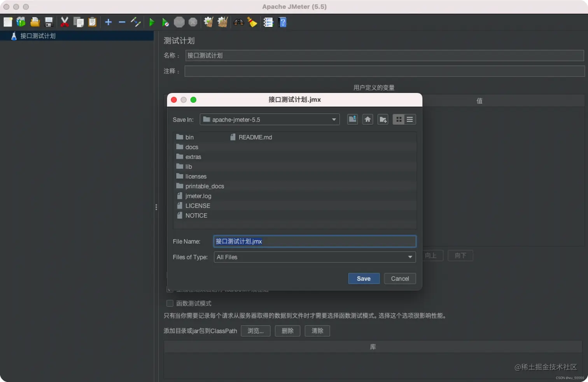The width and height of the screenshot is (588, 382).
Task: Click the Reset Search broom icon
Action: pos(252,22)
